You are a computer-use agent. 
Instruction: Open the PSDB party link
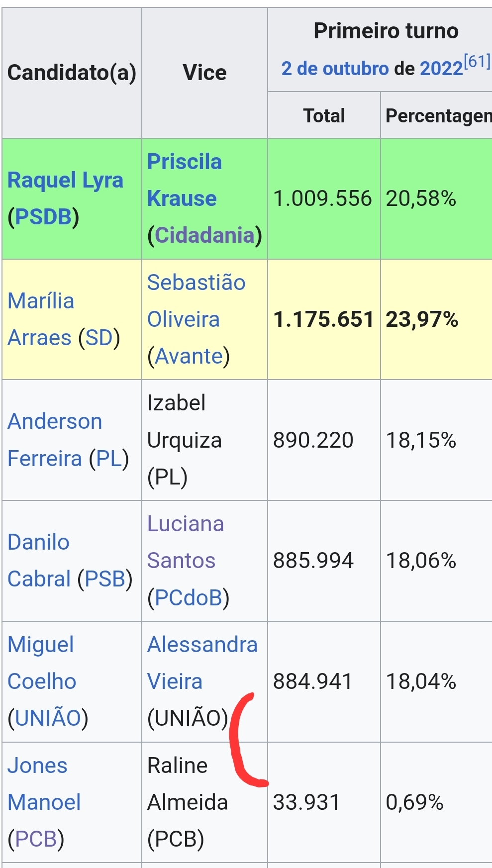click(x=44, y=217)
